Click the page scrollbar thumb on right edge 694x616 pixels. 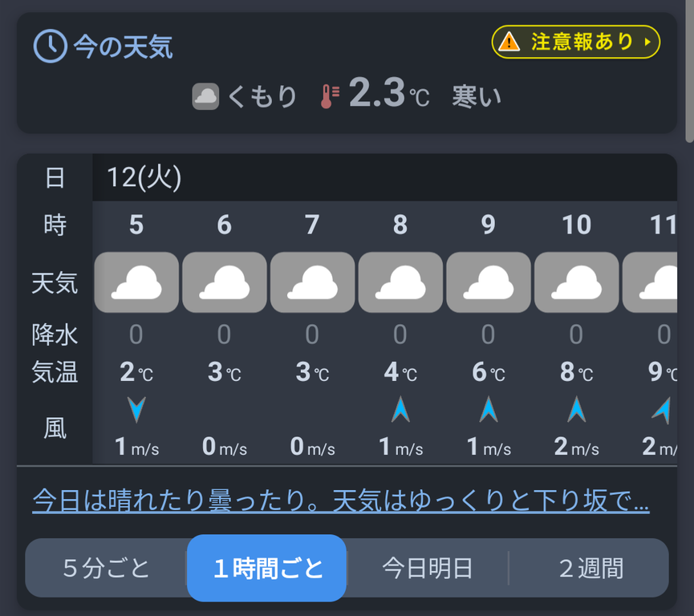click(689, 71)
